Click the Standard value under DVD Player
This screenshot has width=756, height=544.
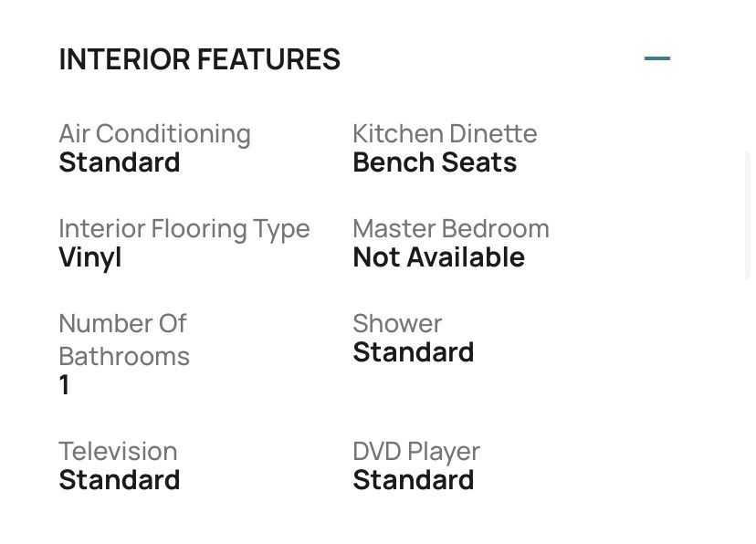(x=414, y=480)
